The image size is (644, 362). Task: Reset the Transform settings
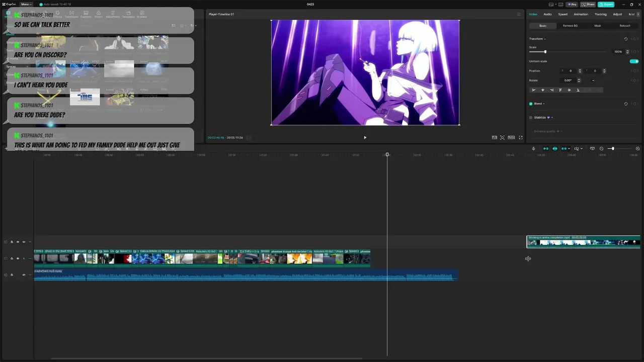click(x=626, y=39)
